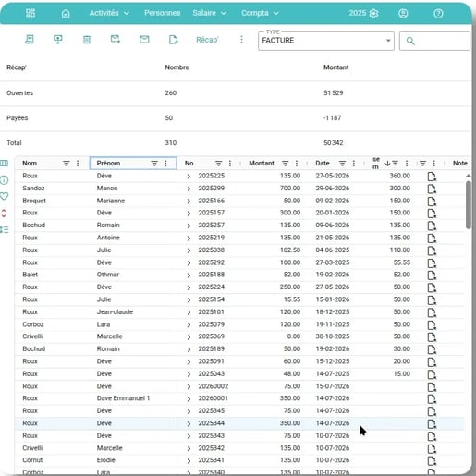
Task: Open the apps grid icon in top bar
Action: [31, 13]
